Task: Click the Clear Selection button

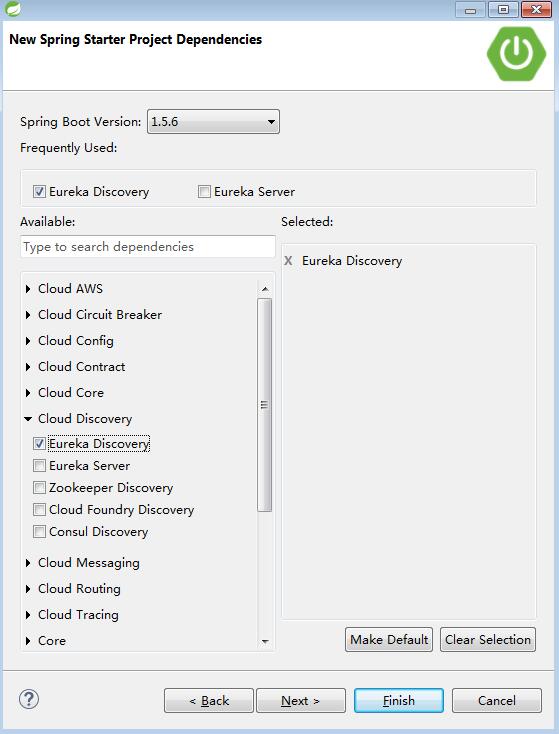Action: point(488,639)
